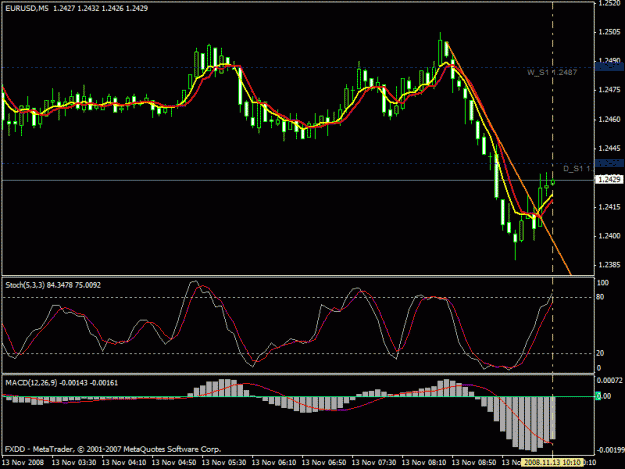Click the 13 Nov 04:50 time label
Image resolution: width=625 pixels, height=469 pixels.
[174, 463]
